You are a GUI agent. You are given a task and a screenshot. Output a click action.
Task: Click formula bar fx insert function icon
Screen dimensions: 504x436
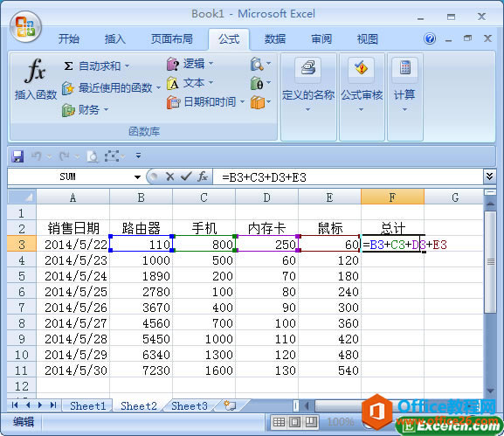tap(203, 176)
